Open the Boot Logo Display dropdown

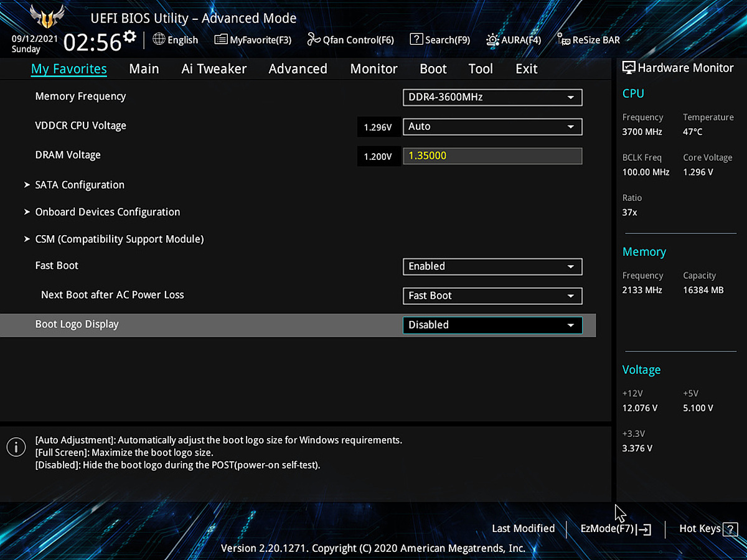click(492, 325)
